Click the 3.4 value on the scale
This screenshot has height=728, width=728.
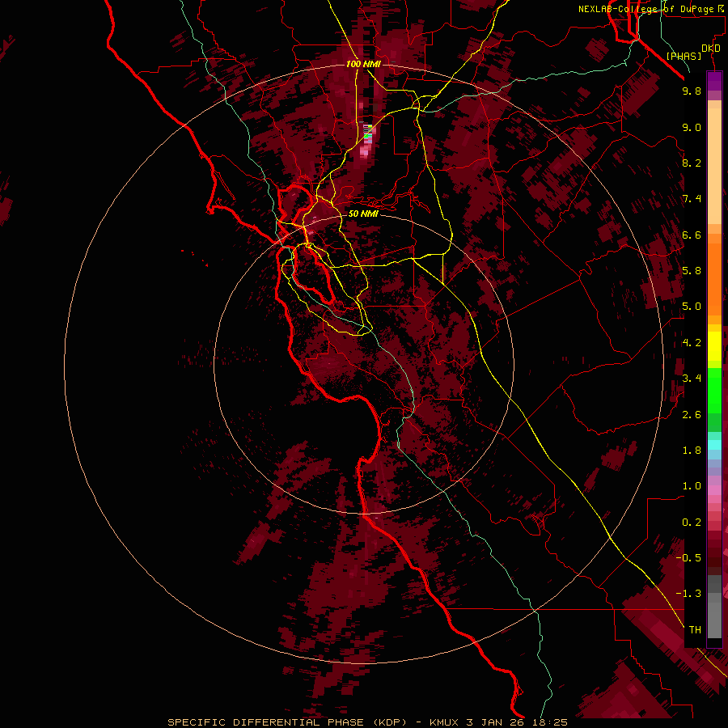[692, 379]
